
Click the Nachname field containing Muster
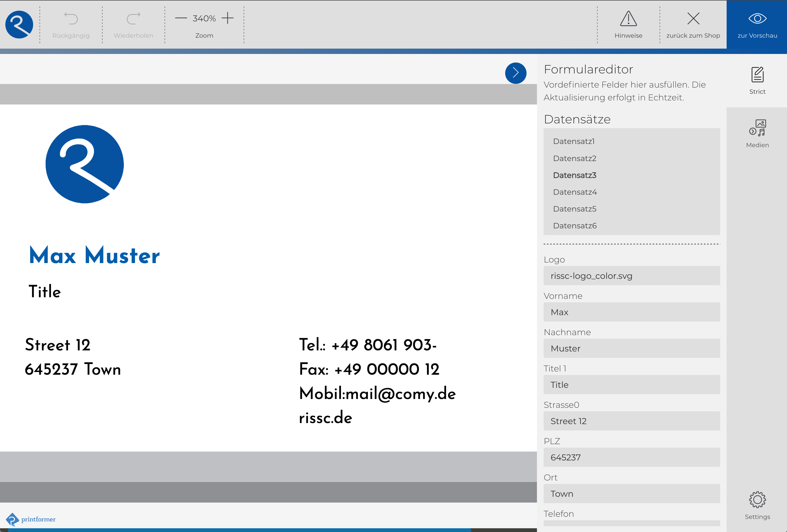point(631,348)
